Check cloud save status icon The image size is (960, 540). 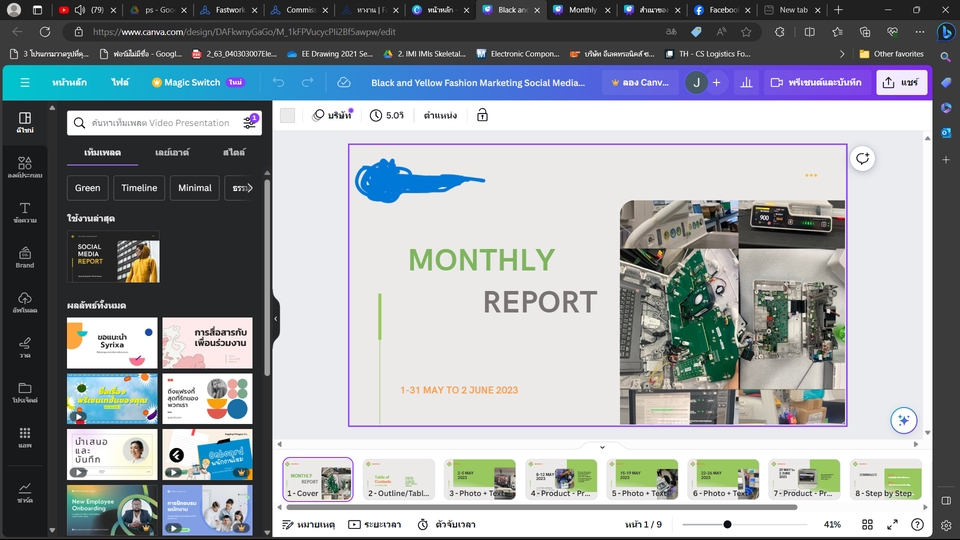[x=344, y=82]
